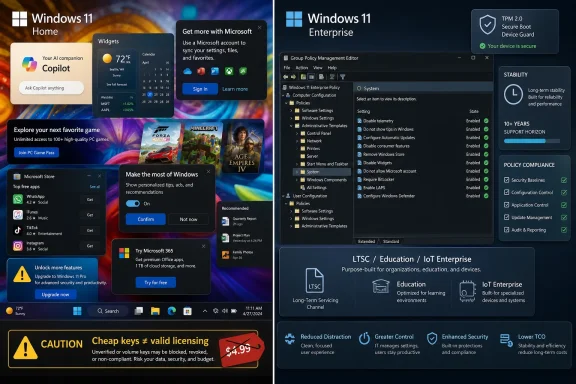Open the View menu in Group Policy Editor
576x384 pixels.
pos(318,68)
